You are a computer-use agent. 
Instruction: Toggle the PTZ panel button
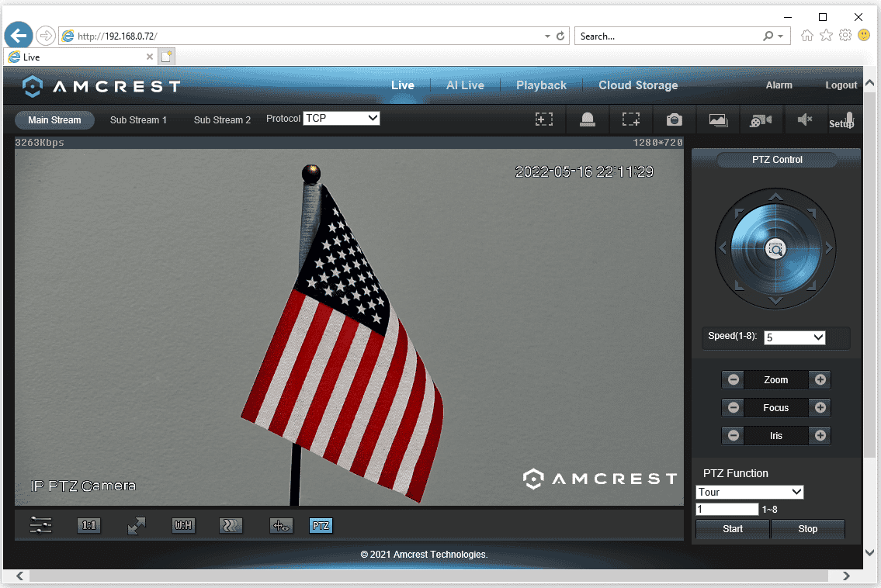click(321, 525)
